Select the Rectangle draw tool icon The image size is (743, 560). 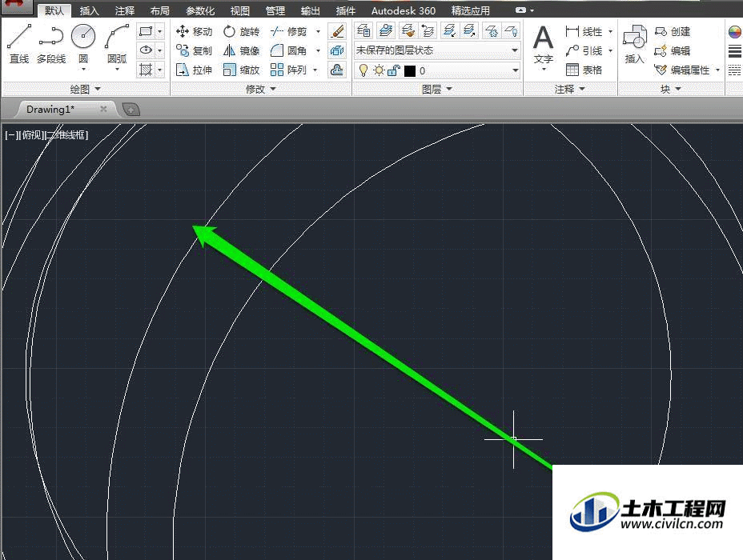(146, 31)
